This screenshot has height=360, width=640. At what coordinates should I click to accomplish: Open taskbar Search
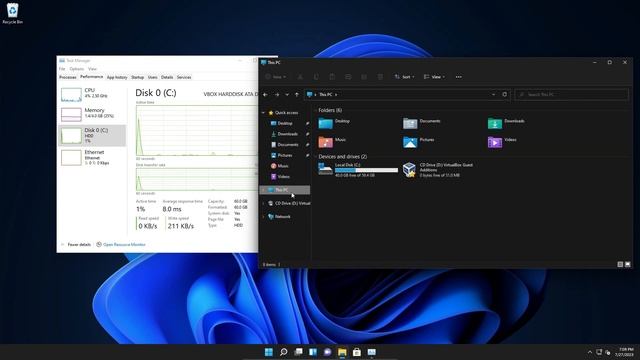[283, 352]
